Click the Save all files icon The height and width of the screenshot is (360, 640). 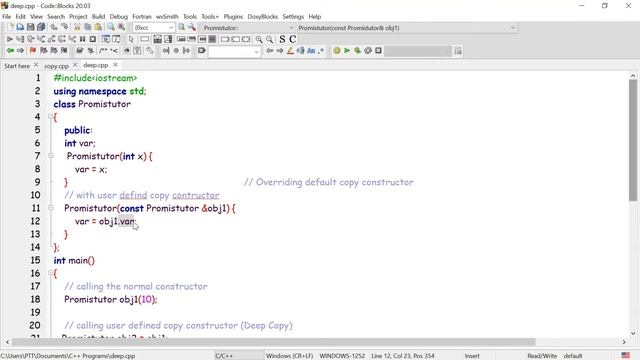click(41, 27)
